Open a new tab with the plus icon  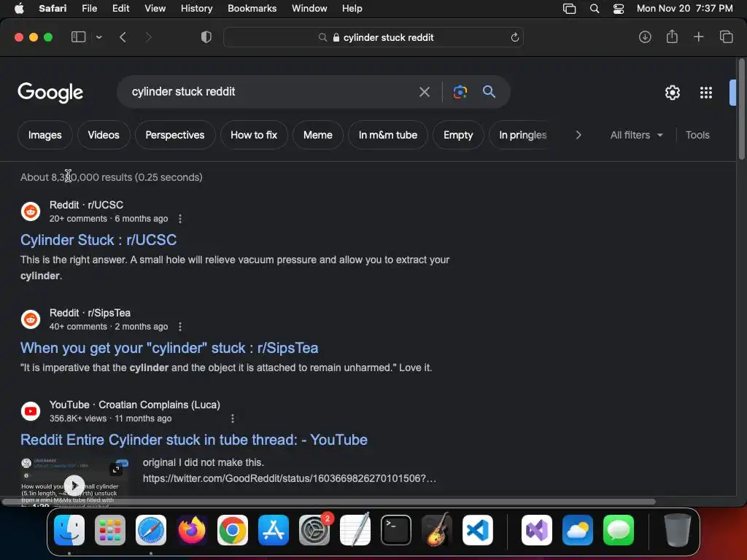pos(698,36)
